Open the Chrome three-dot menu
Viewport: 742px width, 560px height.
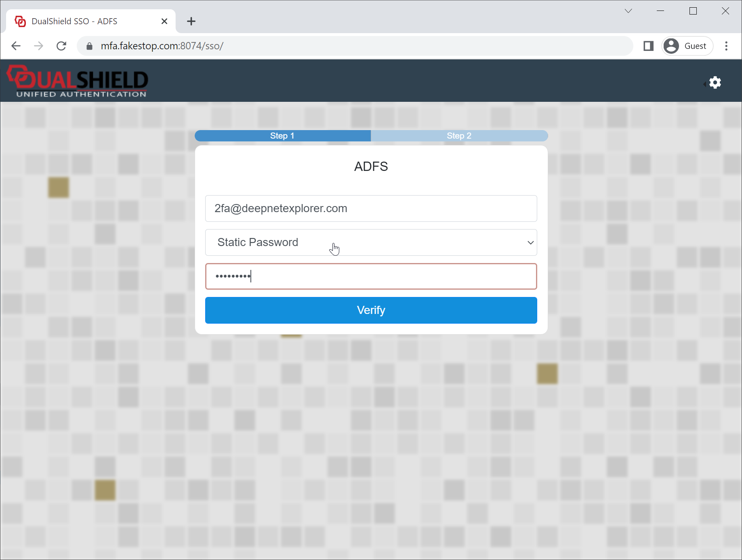pos(726,46)
